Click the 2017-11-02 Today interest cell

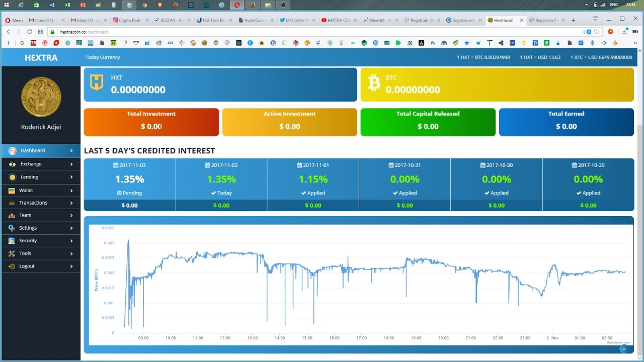click(x=221, y=185)
